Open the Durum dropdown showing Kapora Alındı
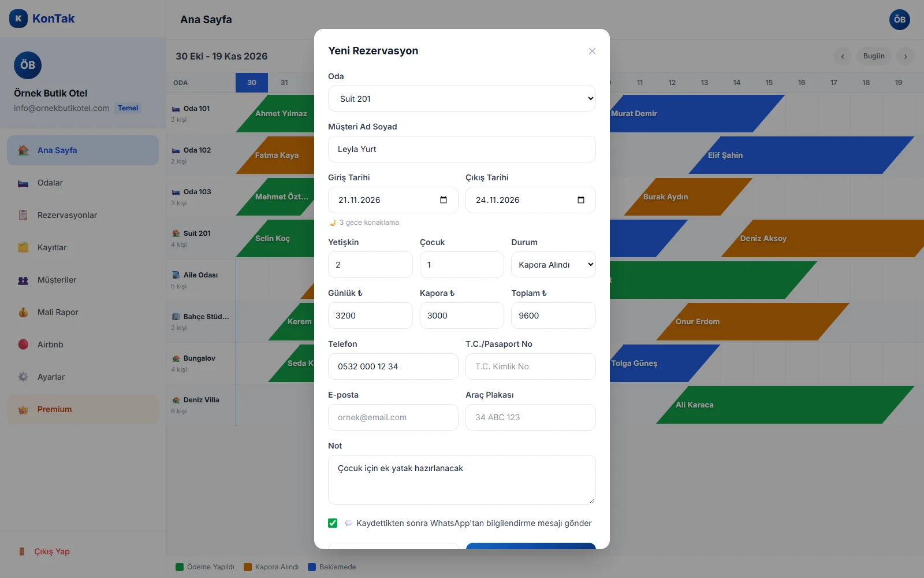Screen dimensions: 924x578 (553, 265)
